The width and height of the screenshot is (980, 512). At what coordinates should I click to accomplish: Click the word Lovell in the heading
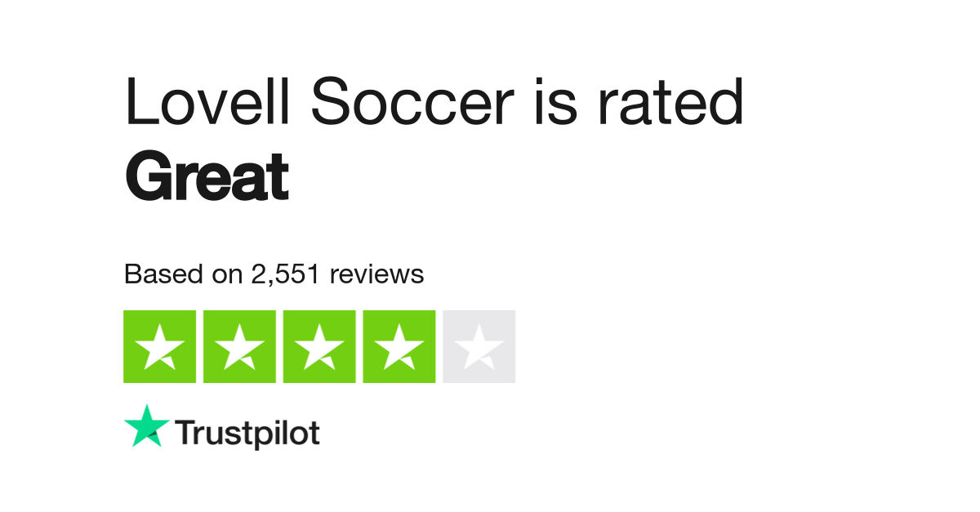pyautogui.click(x=208, y=102)
